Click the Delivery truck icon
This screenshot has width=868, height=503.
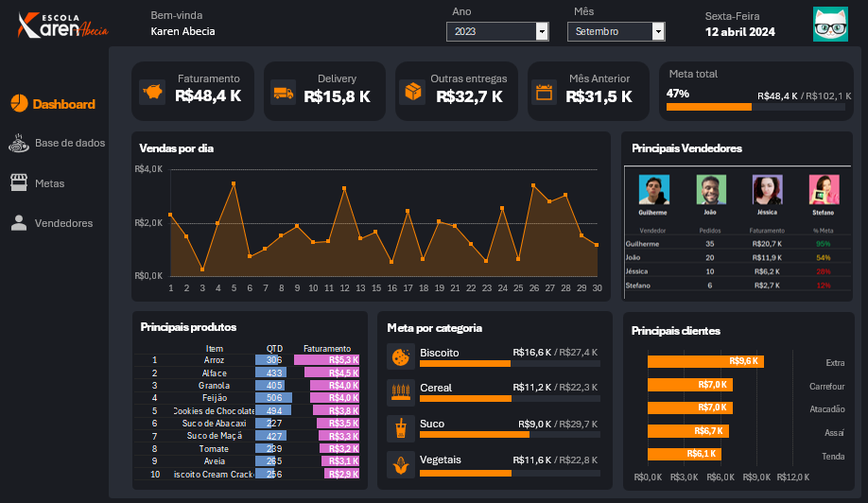coord(282,93)
